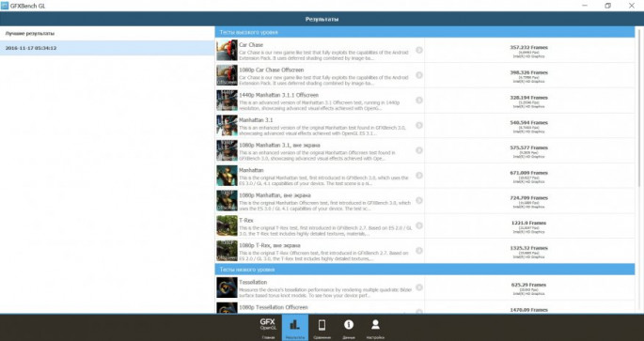
Task: Select the Results bar chart tab
Action: (x=295, y=328)
